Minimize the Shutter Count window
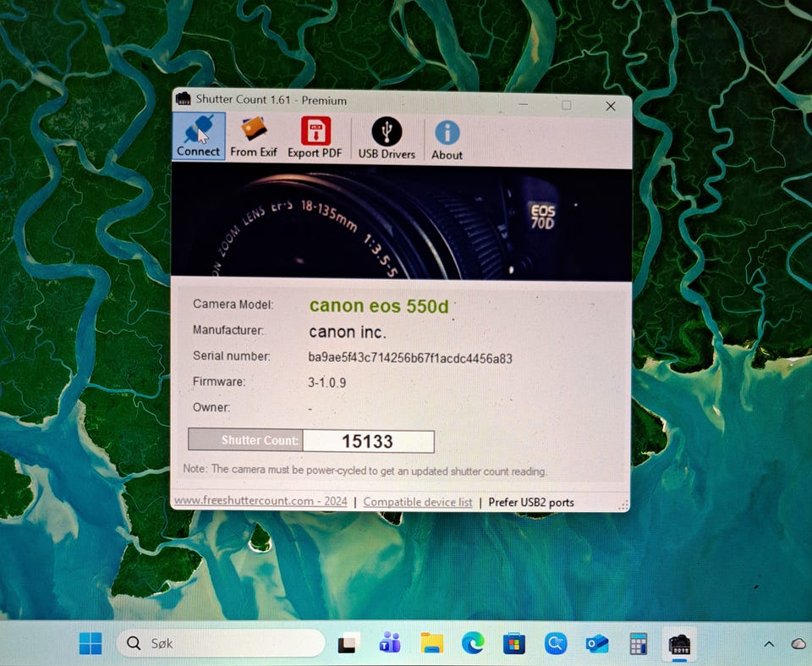The width and height of the screenshot is (812, 666). [x=523, y=104]
